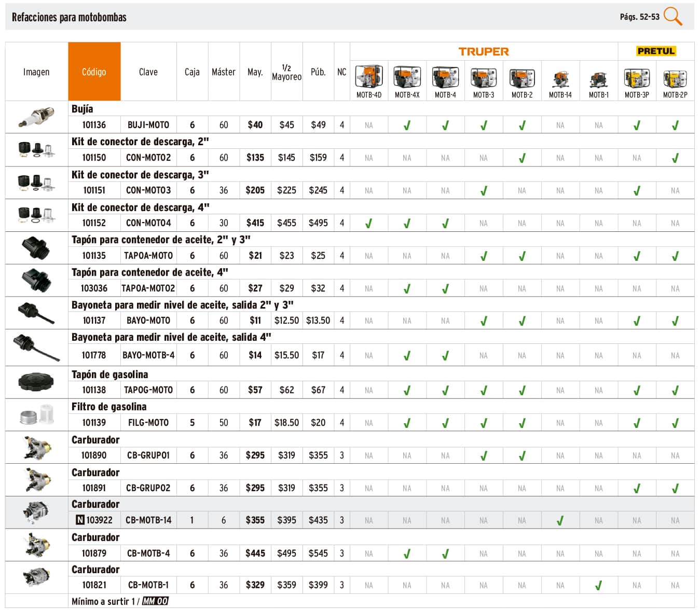Screen dimensions: 700x610
Task: Click the CB-MOTB-14 checkmark under MOTB-14
Action: [x=560, y=520]
